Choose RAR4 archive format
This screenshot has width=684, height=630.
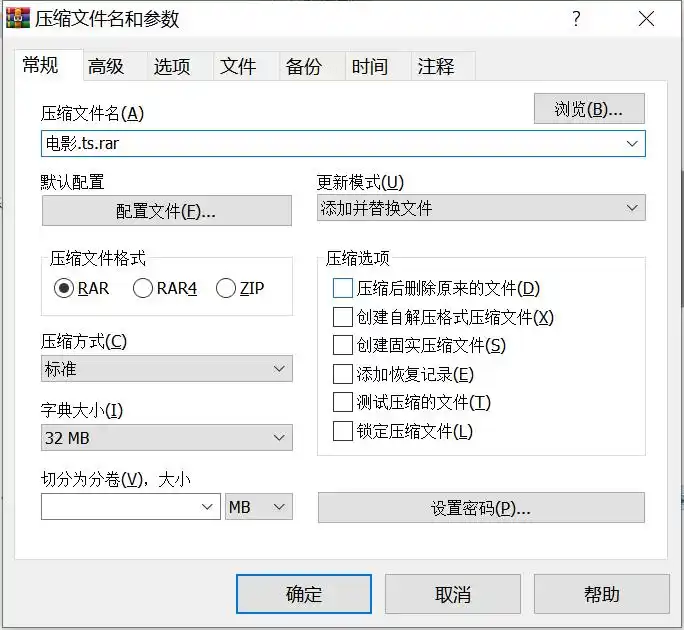click(x=143, y=289)
